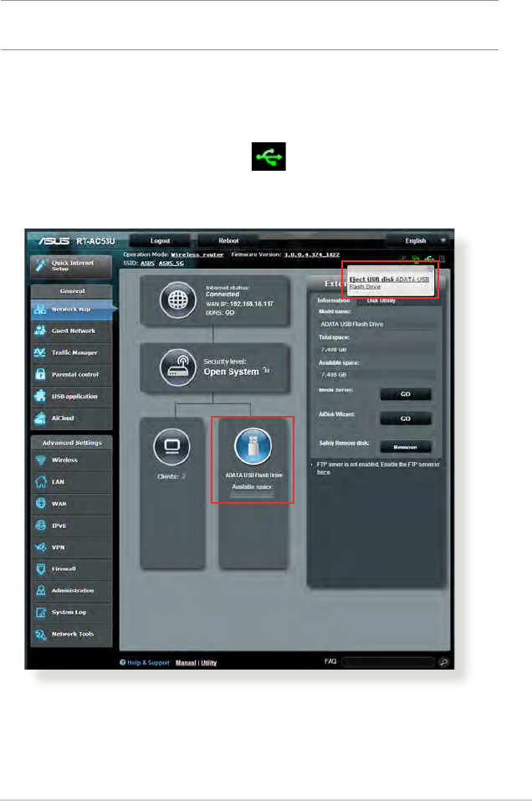
Task: Click the DDNS GO link
Action: pos(230,313)
